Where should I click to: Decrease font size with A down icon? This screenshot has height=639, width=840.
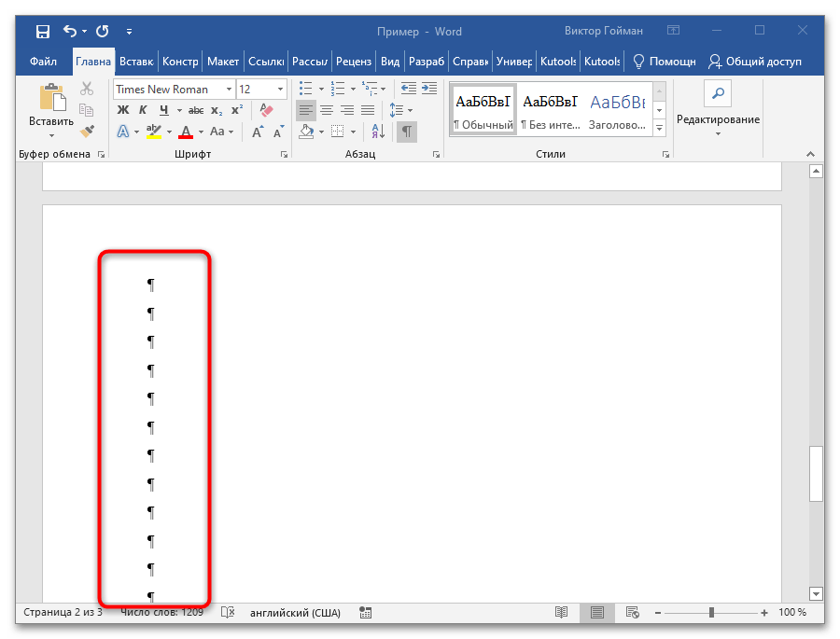tap(278, 132)
